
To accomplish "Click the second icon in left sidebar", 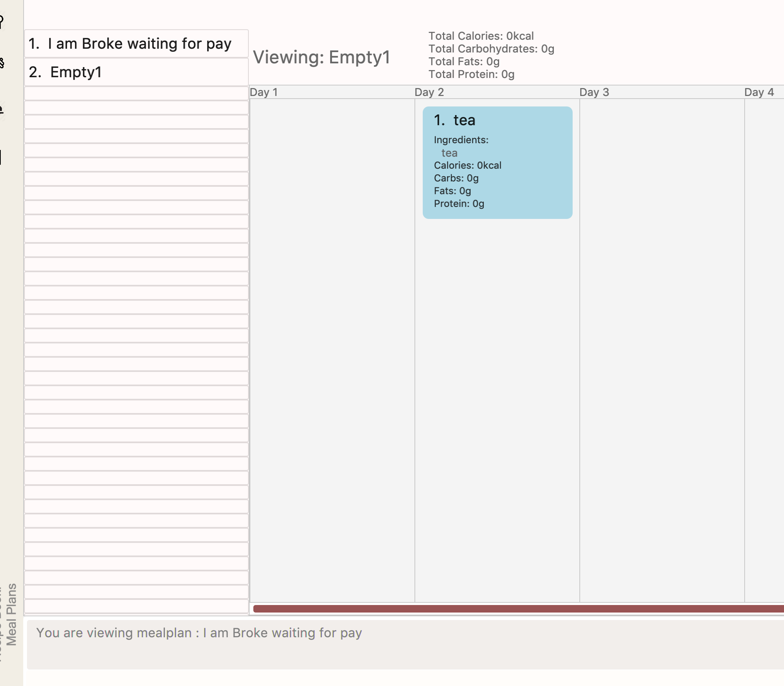I will point(2,63).
